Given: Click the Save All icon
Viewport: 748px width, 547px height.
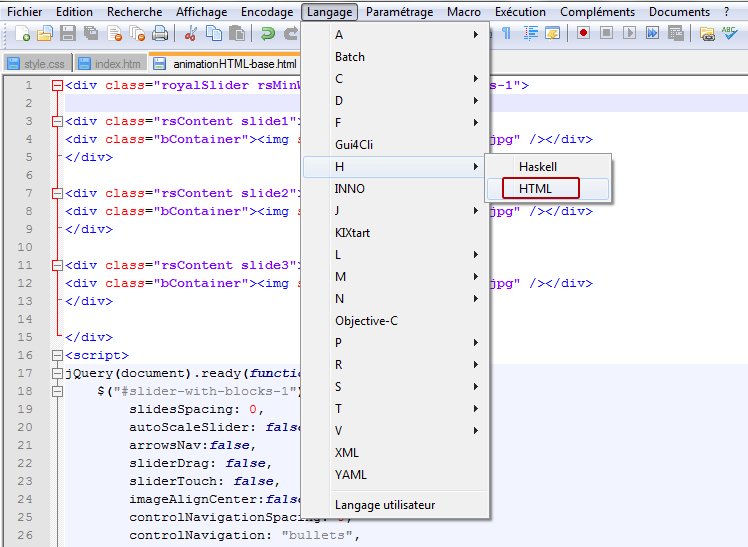Looking at the screenshot, I should point(91,33).
